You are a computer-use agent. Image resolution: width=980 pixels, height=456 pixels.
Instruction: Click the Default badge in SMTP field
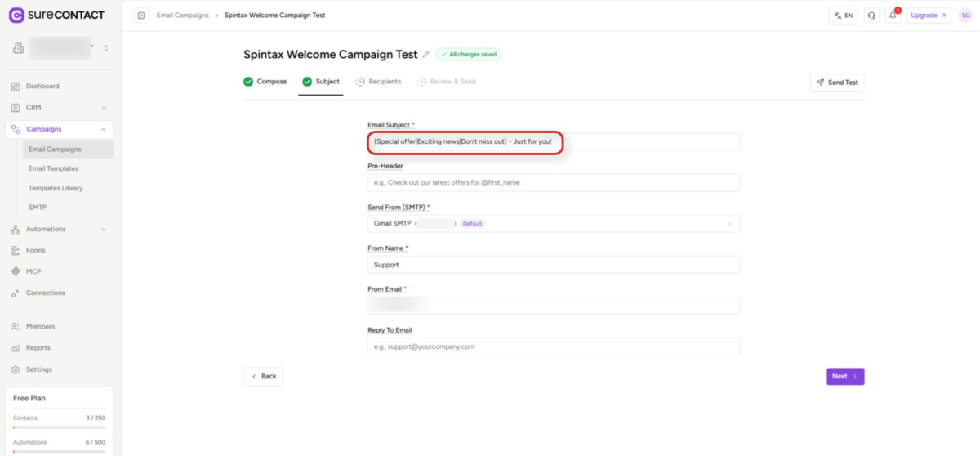473,223
